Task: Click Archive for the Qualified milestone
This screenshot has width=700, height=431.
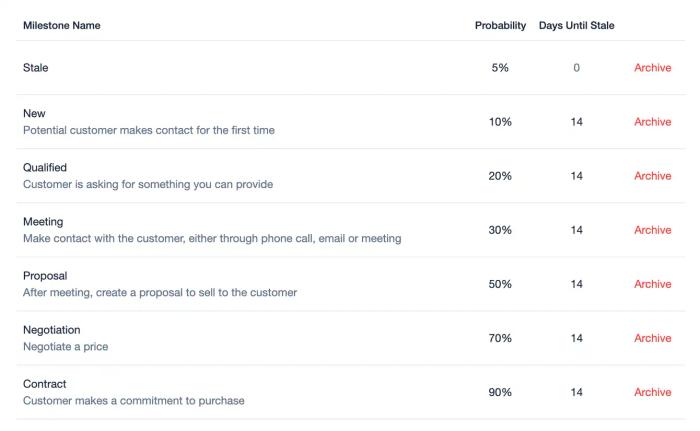Action: point(652,176)
